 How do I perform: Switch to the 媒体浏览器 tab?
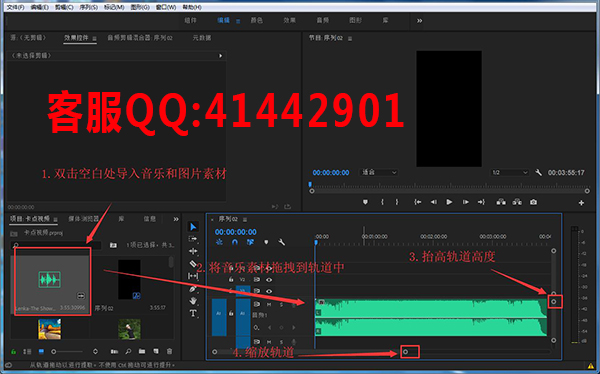point(84,219)
